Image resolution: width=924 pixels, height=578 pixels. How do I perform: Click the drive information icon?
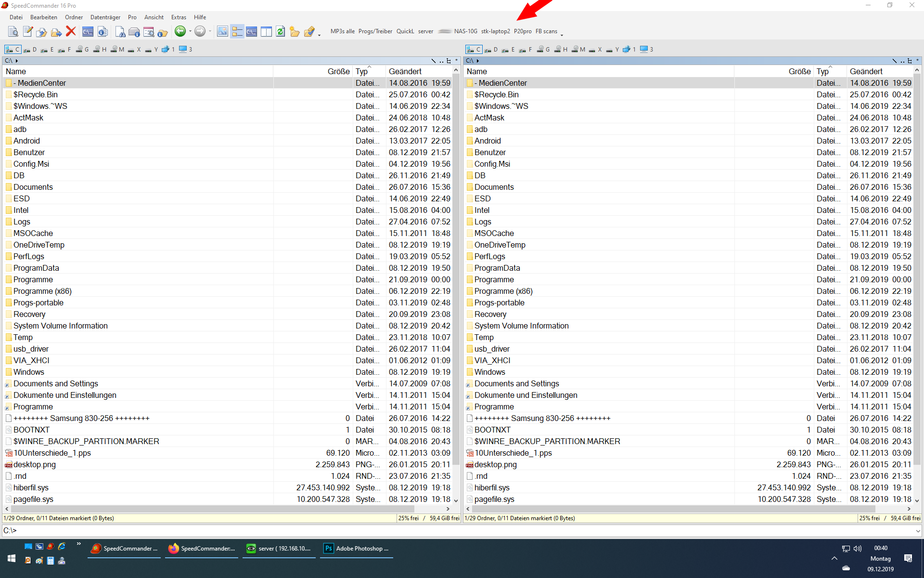coord(134,32)
